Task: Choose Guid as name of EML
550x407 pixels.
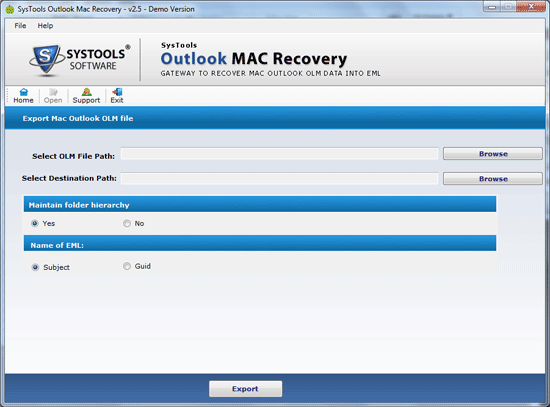Action: 127,266
